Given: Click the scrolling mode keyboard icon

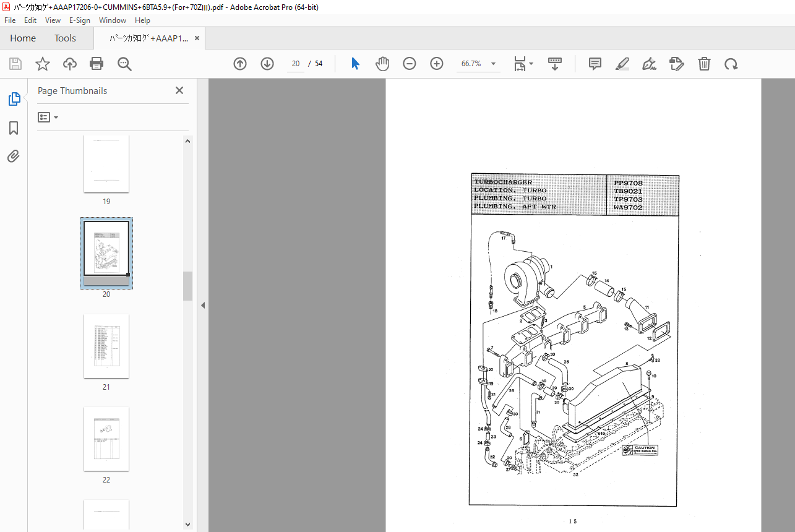Looking at the screenshot, I should coord(554,64).
